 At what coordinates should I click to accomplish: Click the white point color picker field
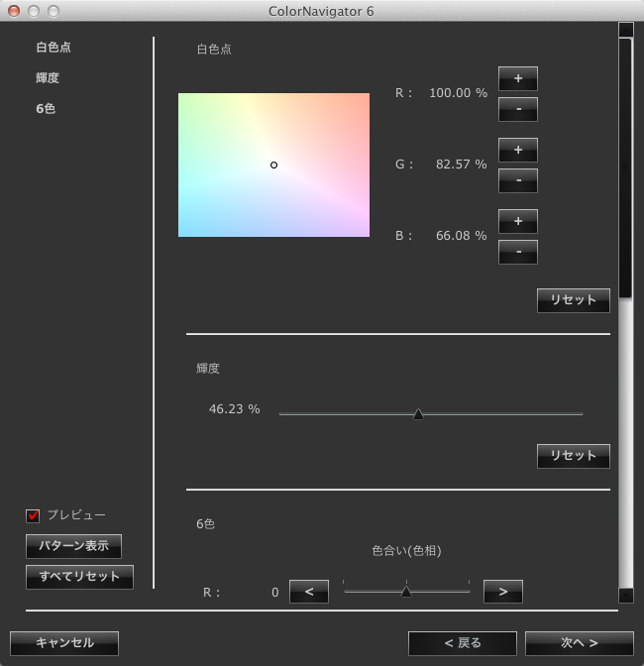273,165
